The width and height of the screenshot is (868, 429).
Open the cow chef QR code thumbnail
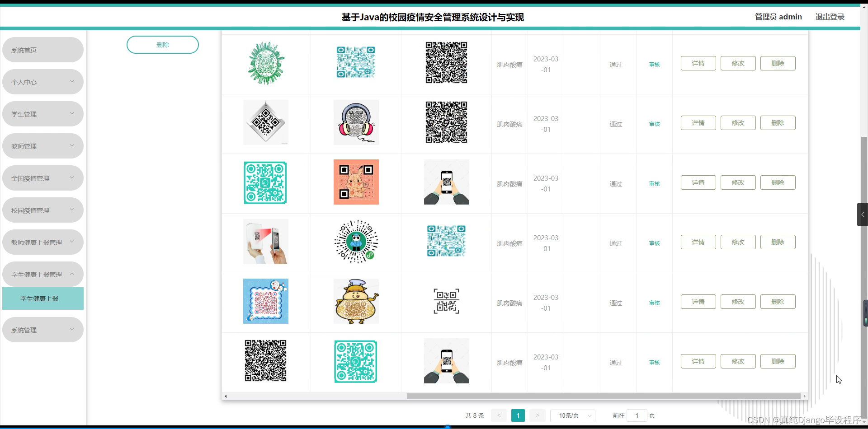coord(356,301)
